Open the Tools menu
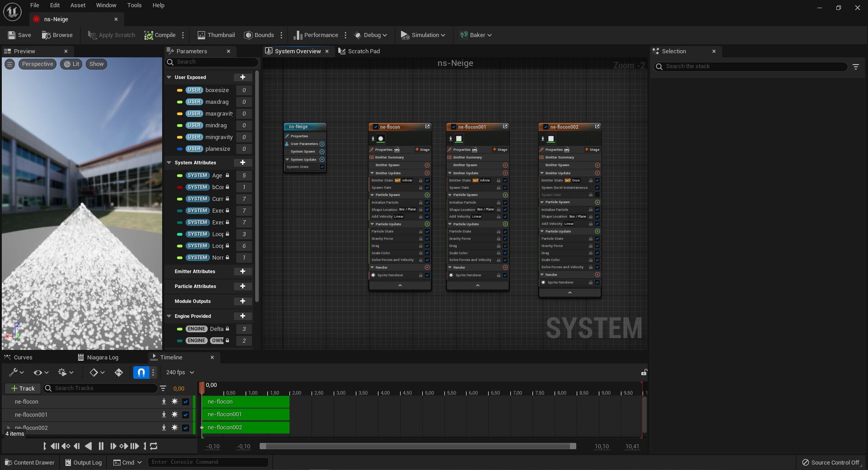This screenshot has height=470, width=868. (134, 5)
